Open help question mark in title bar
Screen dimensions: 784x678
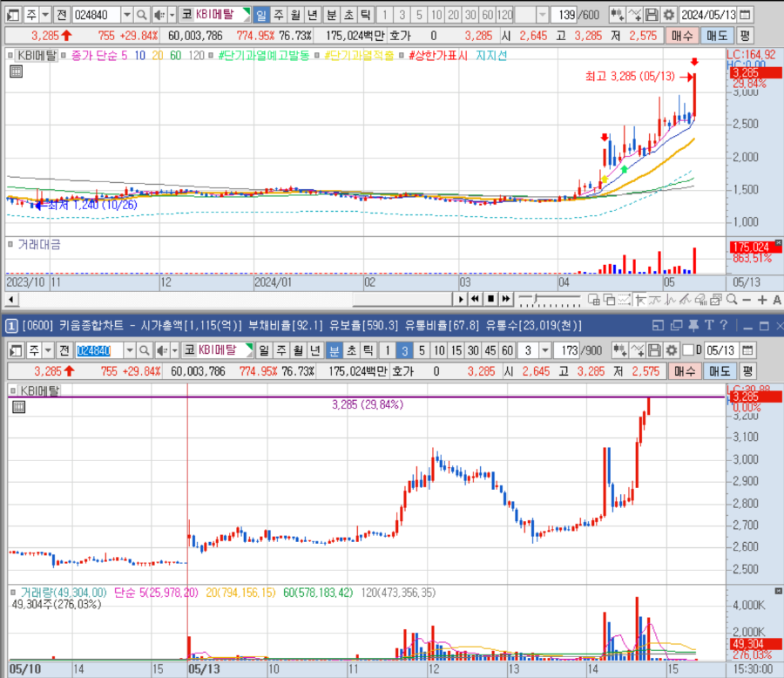click(x=724, y=326)
